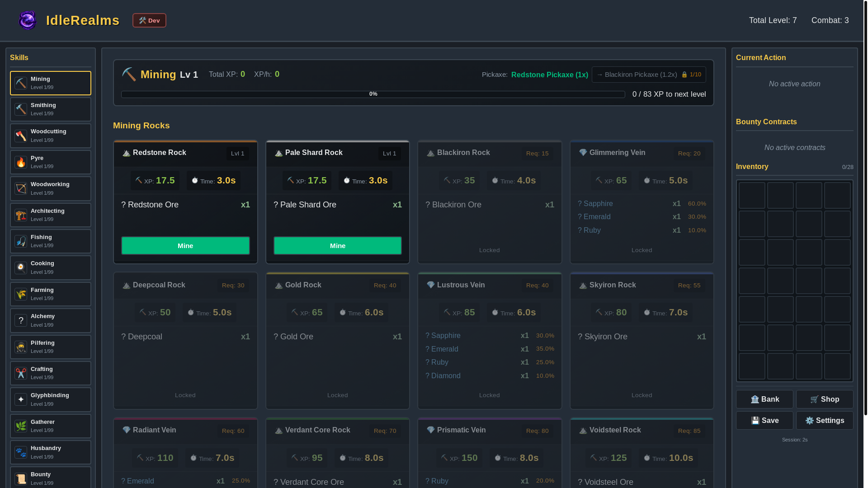Select the Woodcutting axe skill icon
Image resolution: width=868 pixels, height=488 pixels.
click(x=21, y=136)
